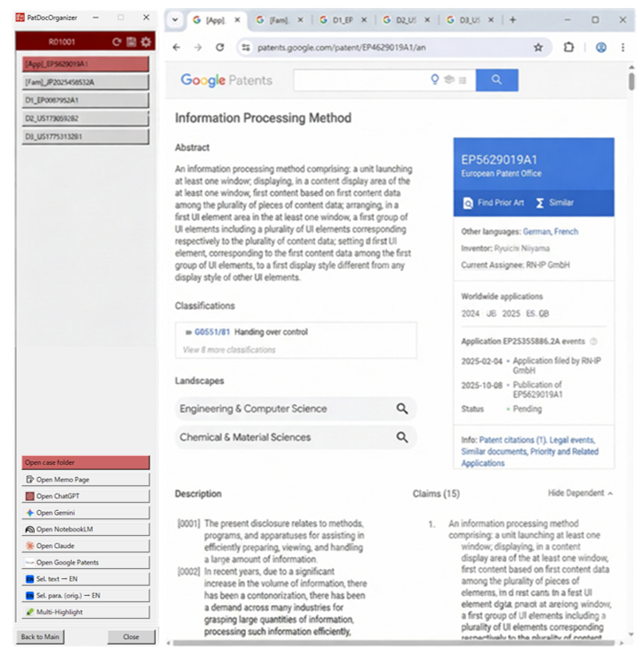Click the help icon beside Application events
This screenshot has height=663, width=644.
pos(593,342)
